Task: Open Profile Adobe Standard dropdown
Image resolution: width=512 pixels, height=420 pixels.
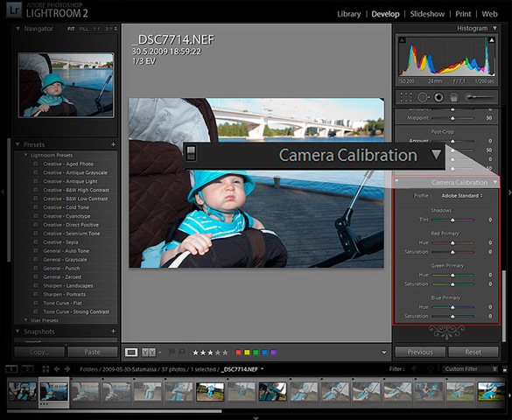Action: coord(462,196)
